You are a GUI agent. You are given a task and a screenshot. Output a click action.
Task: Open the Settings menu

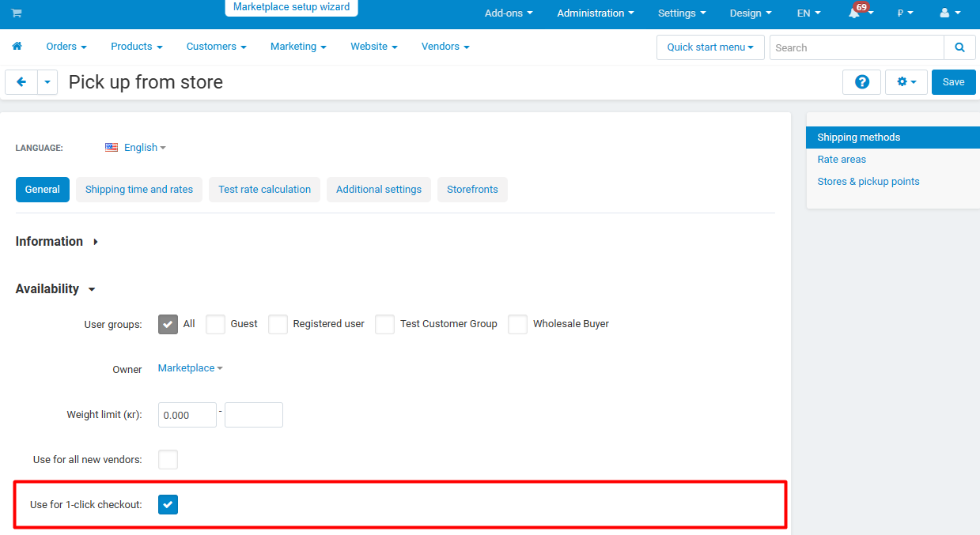(x=682, y=13)
